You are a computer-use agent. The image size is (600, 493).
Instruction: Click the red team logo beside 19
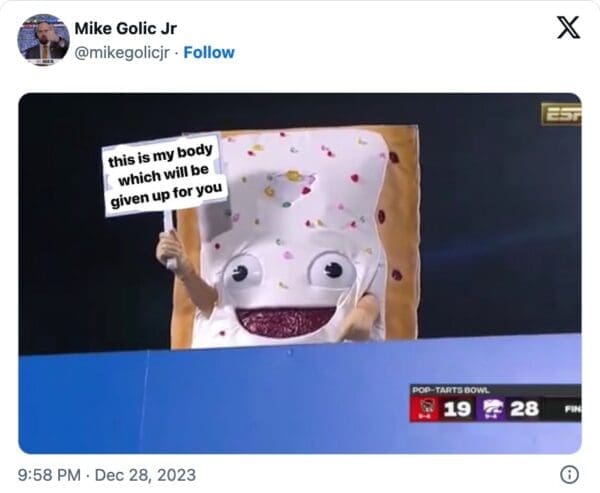point(425,409)
